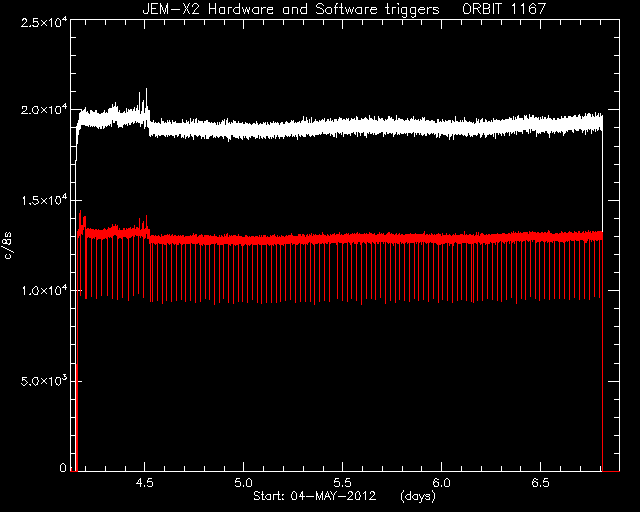Viewport: 640px width, 512px height.
Task: Click the 2.5×10⁴ y-axis tick label
Action: click(44, 22)
